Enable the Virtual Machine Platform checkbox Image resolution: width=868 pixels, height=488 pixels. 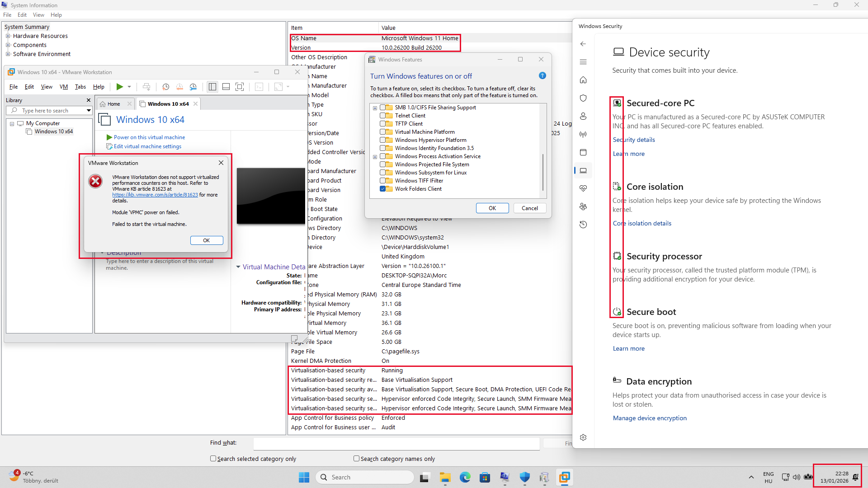[383, 132]
